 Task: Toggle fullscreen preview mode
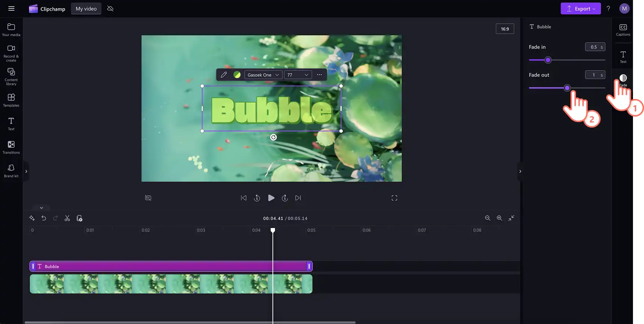(x=394, y=198)
